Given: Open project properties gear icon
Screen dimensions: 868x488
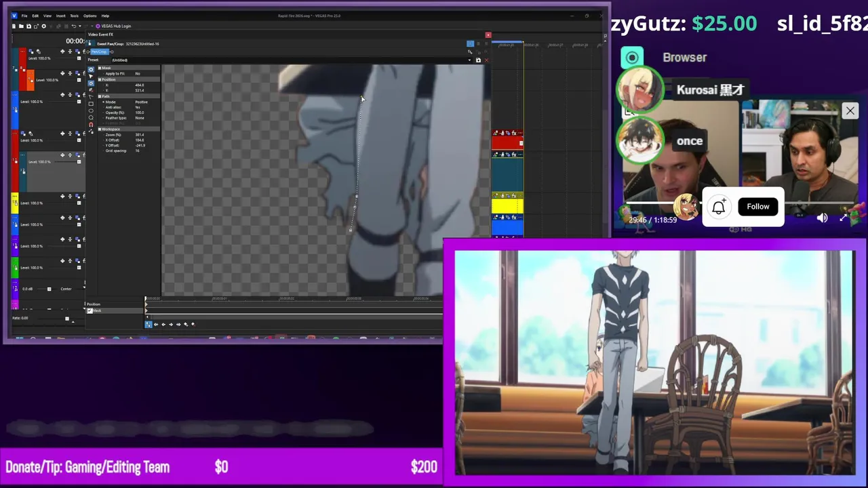Looking at the screenshot, I should point(44,26).
